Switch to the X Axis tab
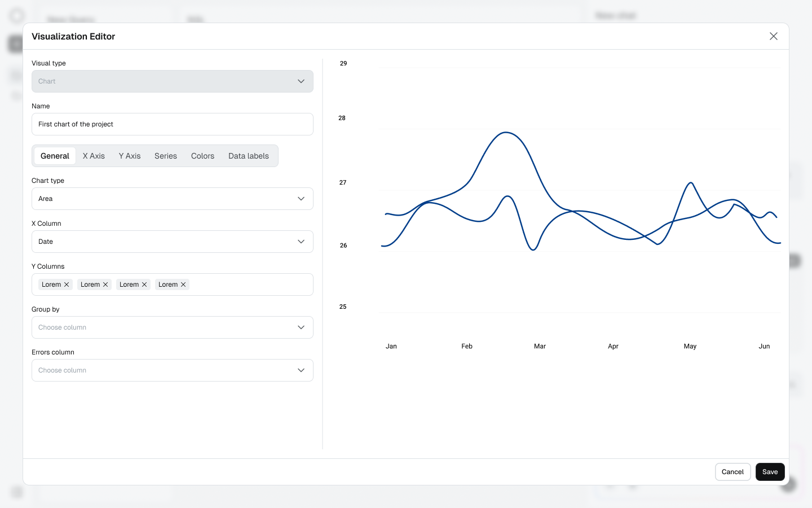Screen dimensions: 812x508 click(94, 156)
